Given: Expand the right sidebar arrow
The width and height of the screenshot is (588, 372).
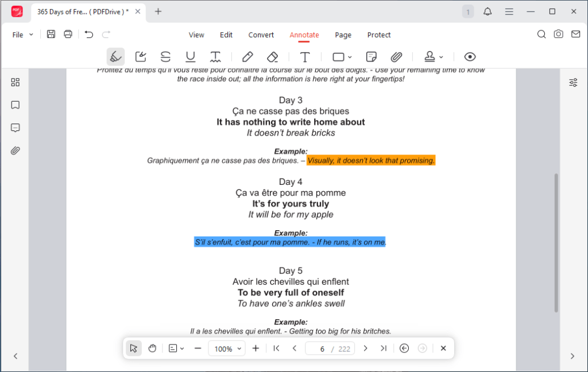Looking at the screenshot, I should coord(572,356).
